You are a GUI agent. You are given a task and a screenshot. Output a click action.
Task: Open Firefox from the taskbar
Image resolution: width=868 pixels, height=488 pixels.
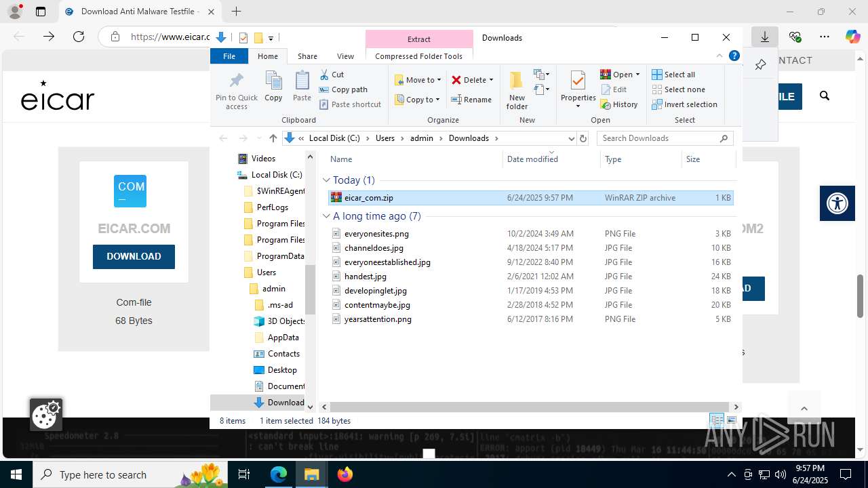click(x=345, y=474)
